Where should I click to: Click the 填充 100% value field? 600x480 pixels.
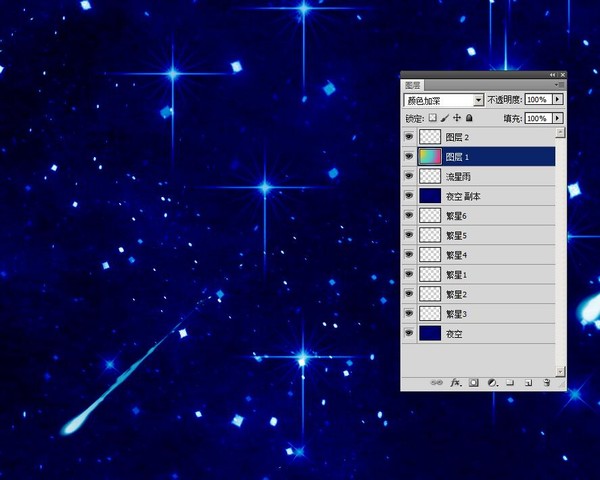click(x=538, y=118)
